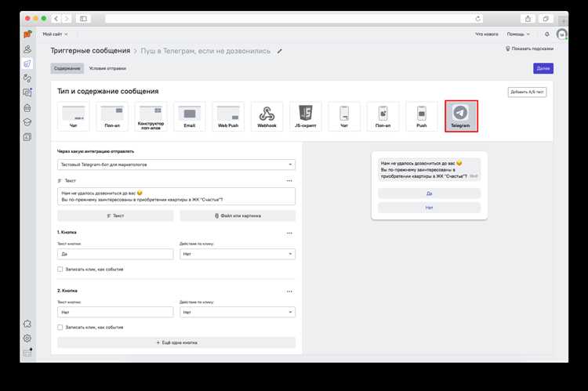The width and height of the screenshot is (588, 391).
Task: Focus the message text area
Action: [x=176, y=197]
